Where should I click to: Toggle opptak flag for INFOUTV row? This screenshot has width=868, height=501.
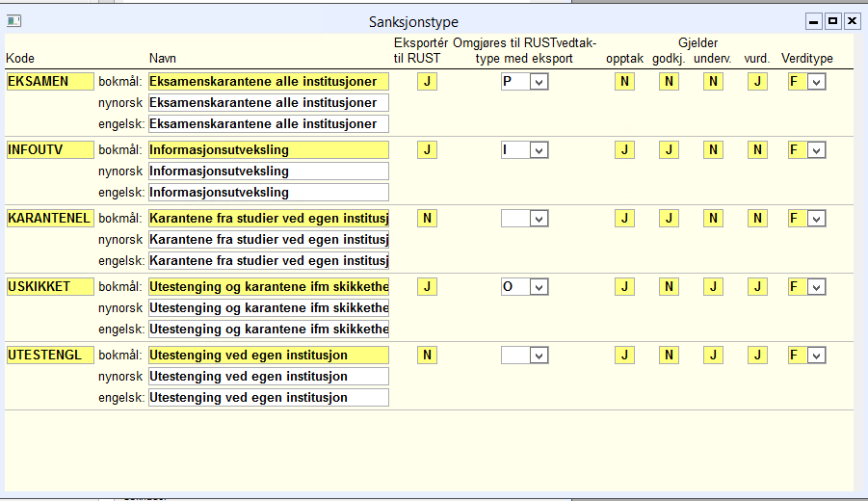[x=624, y=150]
